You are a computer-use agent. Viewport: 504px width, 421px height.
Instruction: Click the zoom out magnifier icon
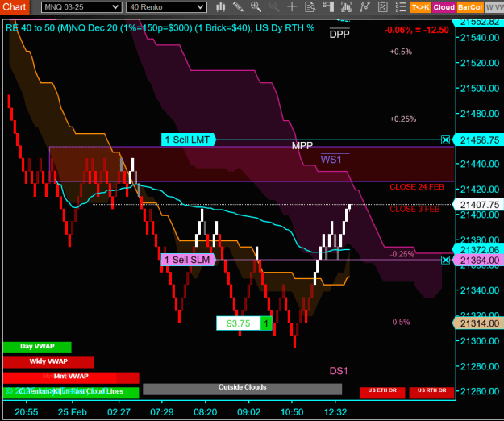[x=274, y=6]
